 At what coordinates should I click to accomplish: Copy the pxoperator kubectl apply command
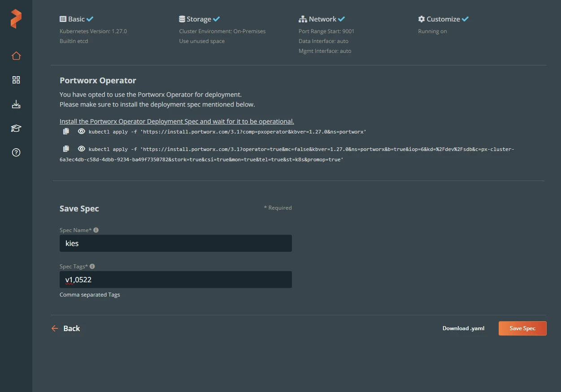point(66,131)
